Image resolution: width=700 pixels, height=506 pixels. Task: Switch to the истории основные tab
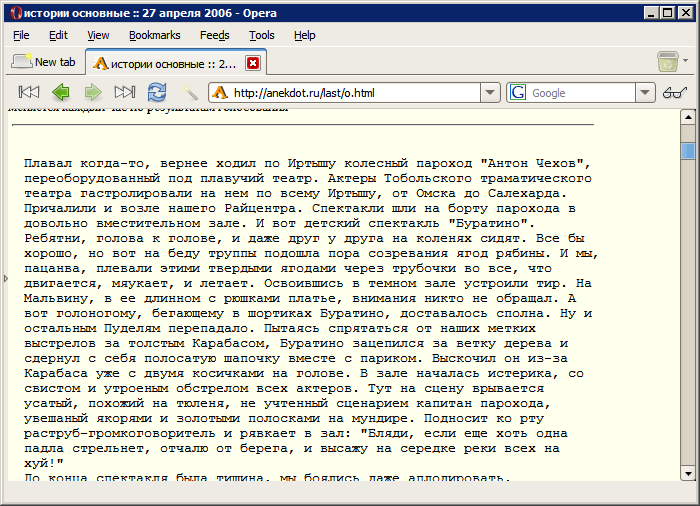coord(176,63)
